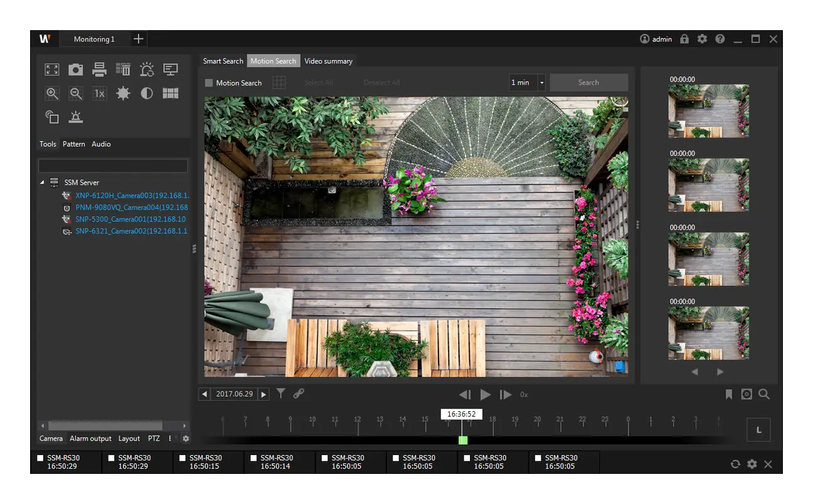Screen dimensions: 813x504
Task: Select the Monitoring 1 tab
Action: (94, 39)
